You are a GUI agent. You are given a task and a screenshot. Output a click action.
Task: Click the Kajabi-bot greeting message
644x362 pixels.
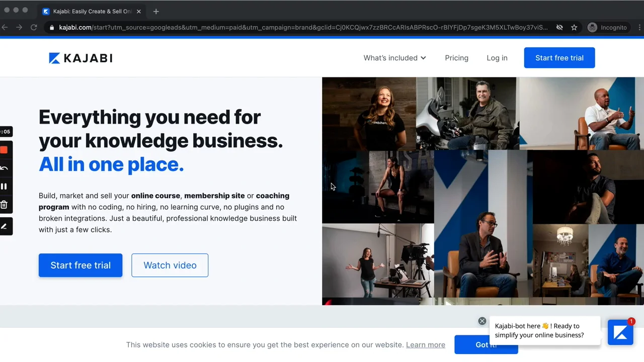pos(545,330)
